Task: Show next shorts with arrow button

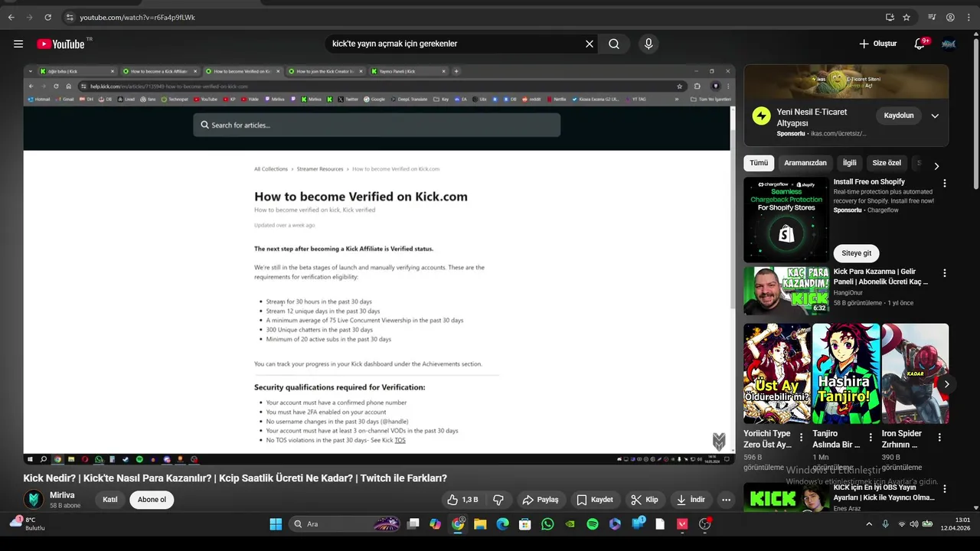Action: (x=947, y=384)
